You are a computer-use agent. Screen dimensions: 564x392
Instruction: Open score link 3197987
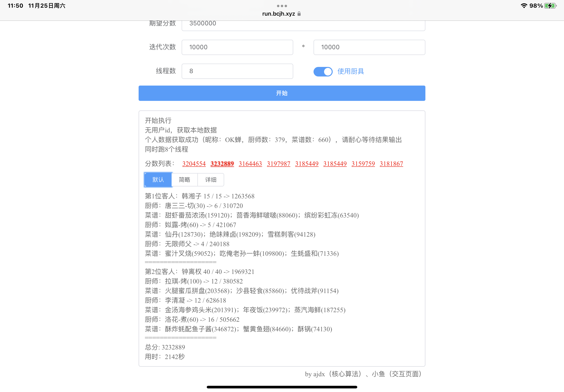click(x=278, y=163)
